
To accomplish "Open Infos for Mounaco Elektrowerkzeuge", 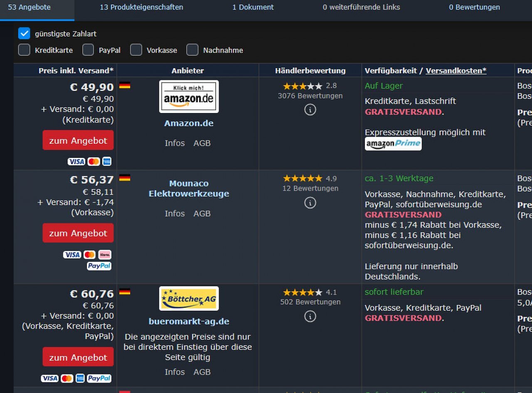I will pyautogui.click(x=175, y=214).
